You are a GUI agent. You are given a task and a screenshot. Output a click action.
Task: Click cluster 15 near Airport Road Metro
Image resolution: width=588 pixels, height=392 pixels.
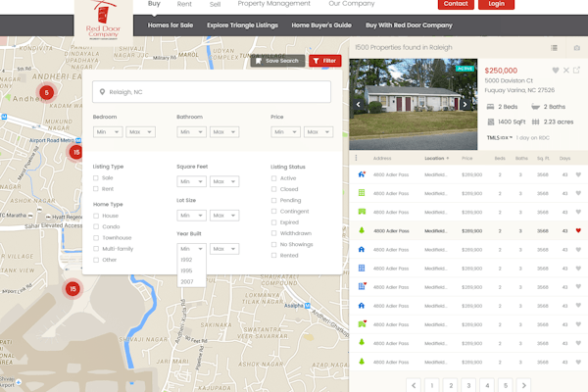click(x=76, y=152)
